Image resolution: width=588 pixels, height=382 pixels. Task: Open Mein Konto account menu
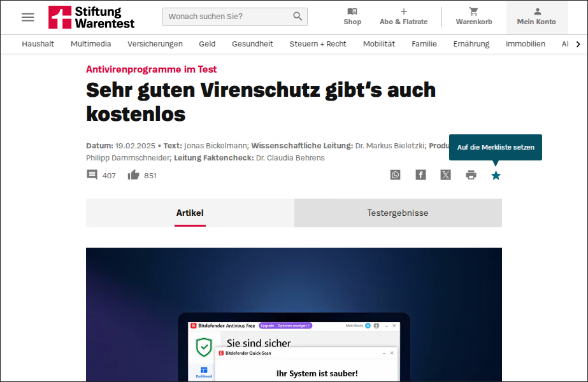[536, 17]
